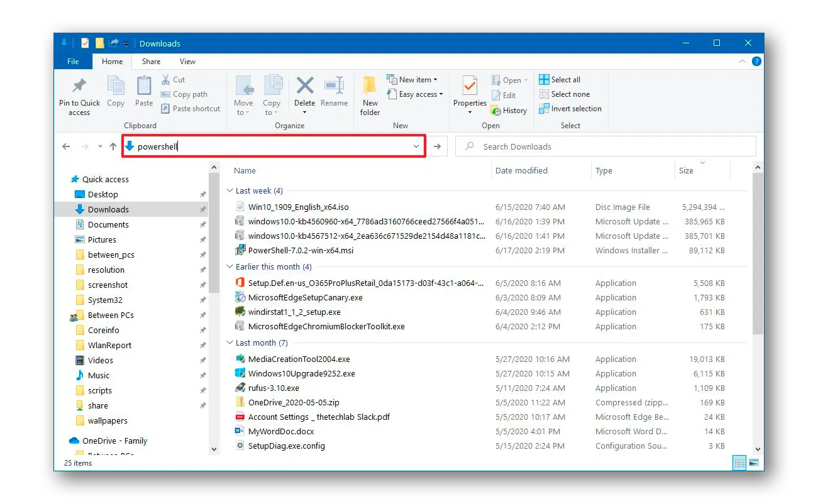The image size is (818, 504).
Task: Switch to large icons view in status bar
Action: [753, 463]
